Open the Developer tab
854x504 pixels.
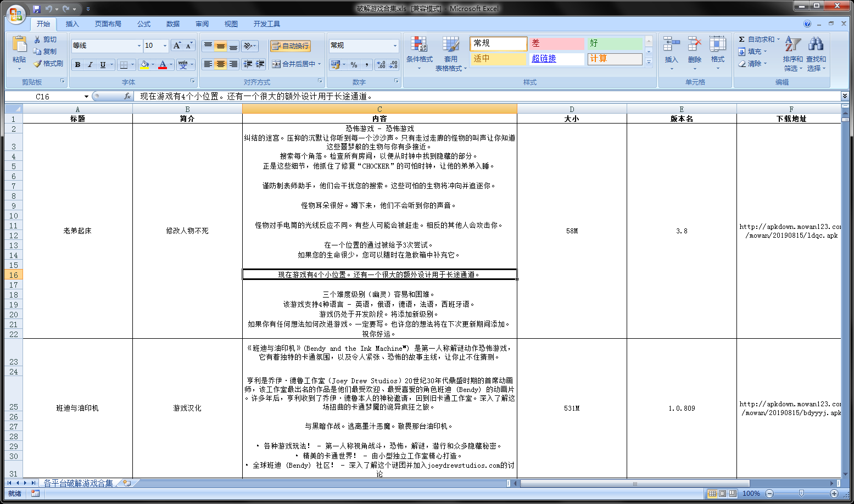click(x=267, y=24)
